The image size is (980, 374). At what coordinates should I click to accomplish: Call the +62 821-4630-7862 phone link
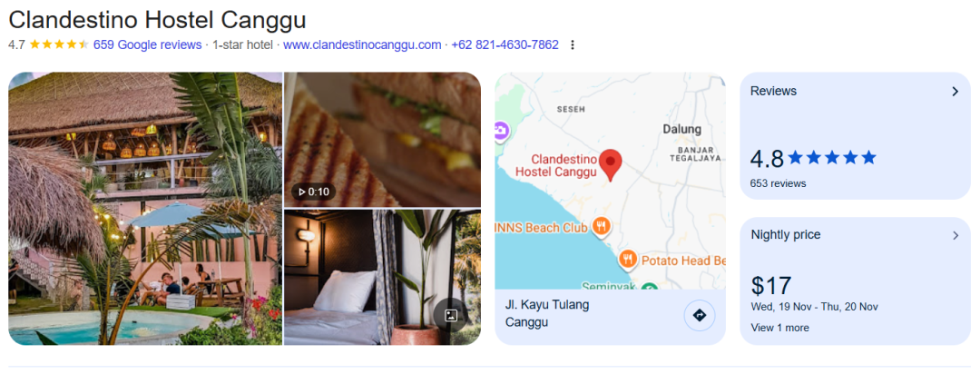505,45
